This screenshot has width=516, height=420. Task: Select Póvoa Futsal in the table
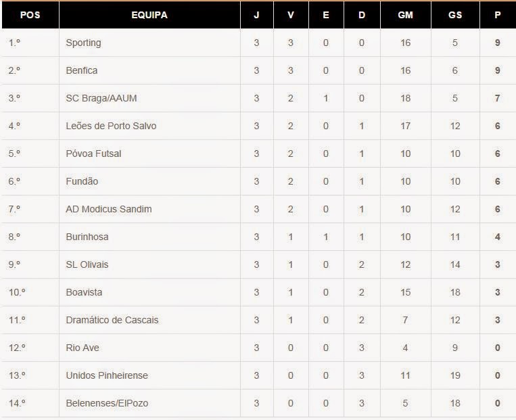tap(93, 154)
